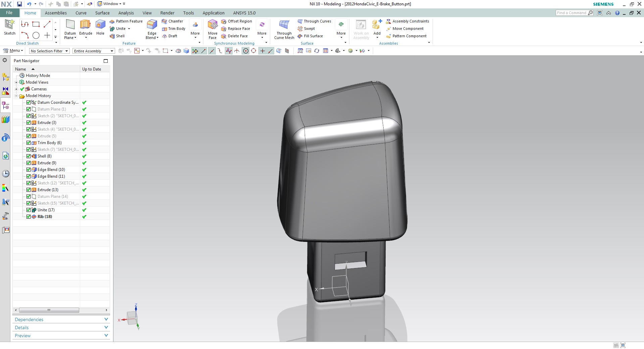Switch to the Analysis ribbon tab
The image size is (644, 349).
click(126, 13)
